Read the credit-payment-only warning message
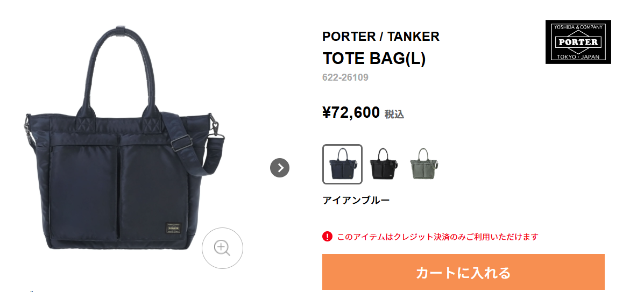 click(x=437, y=237)
